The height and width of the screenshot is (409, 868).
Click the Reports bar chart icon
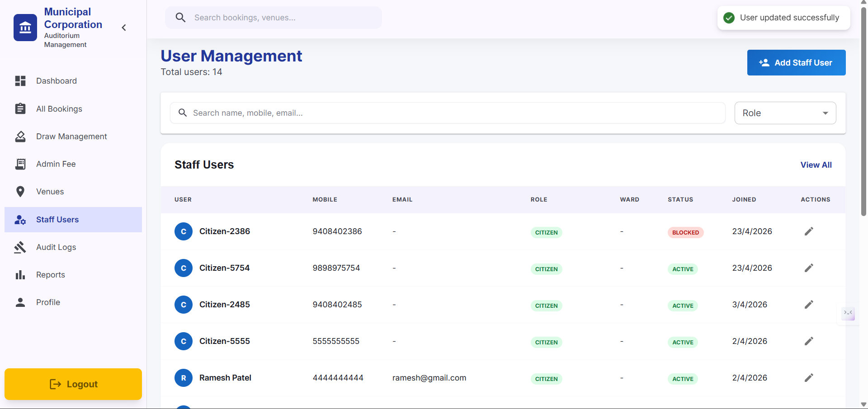(20, 275)
